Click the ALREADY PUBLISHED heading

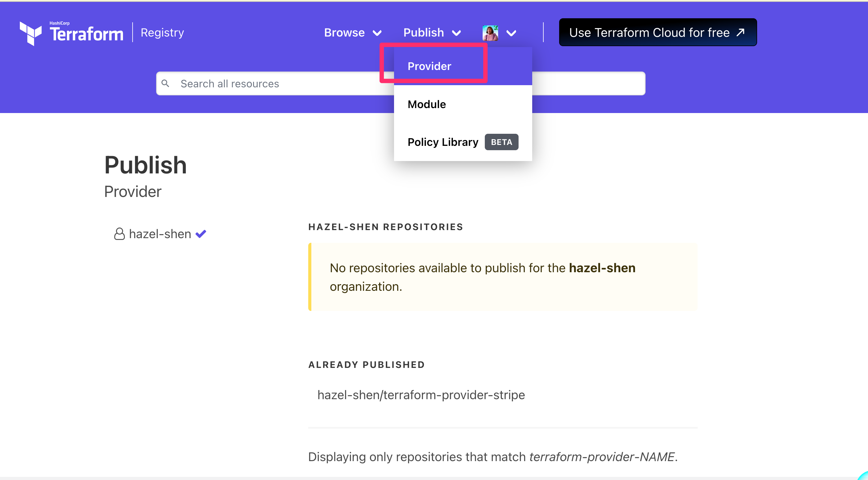366,364
